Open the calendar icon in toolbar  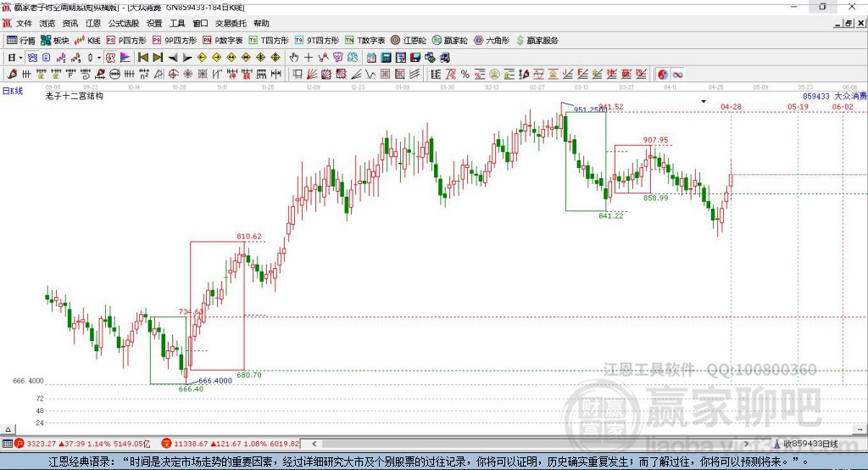click(x=371, y=57)
